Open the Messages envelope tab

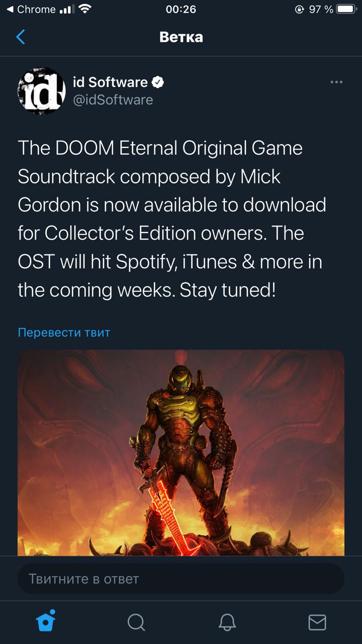[x=317, y=622]
